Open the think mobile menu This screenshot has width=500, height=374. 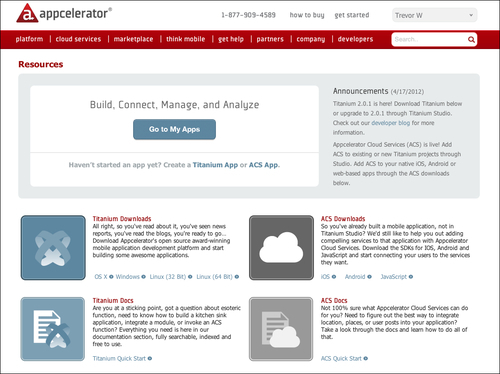coord(186,39)
